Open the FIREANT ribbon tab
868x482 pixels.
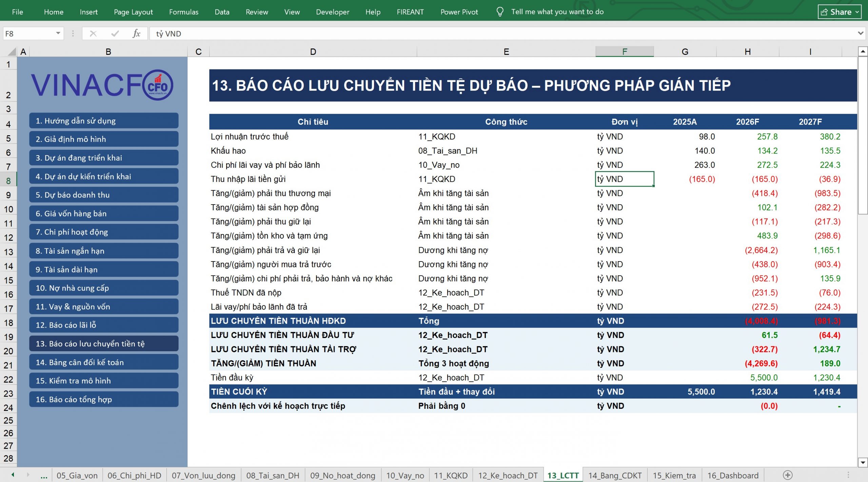click(410, 12)
